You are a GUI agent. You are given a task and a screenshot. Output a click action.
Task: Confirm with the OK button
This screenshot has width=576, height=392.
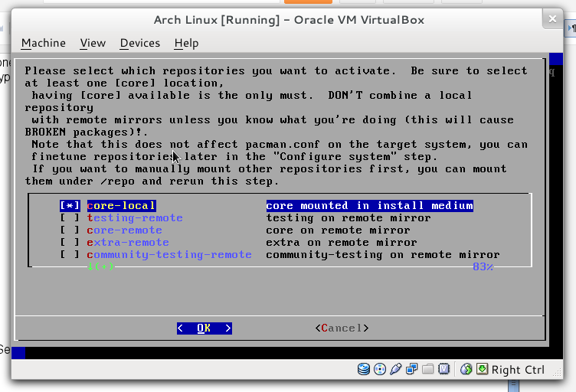point(205,328)
